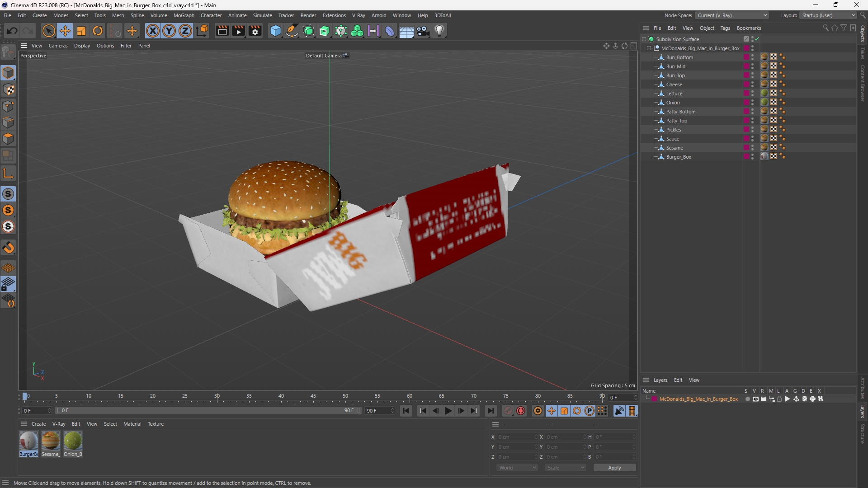Select the BurgerBox material thumbnail
The width and height of the screenshot is (868, 488).
tap(28, 441)
